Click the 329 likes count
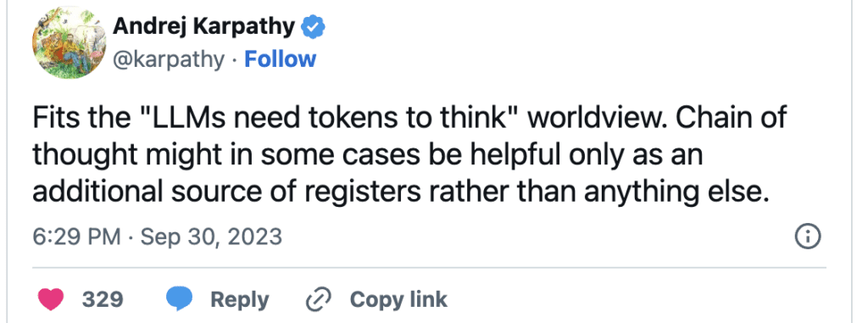This screenshot has width=868, height=323. coord(103,300)
